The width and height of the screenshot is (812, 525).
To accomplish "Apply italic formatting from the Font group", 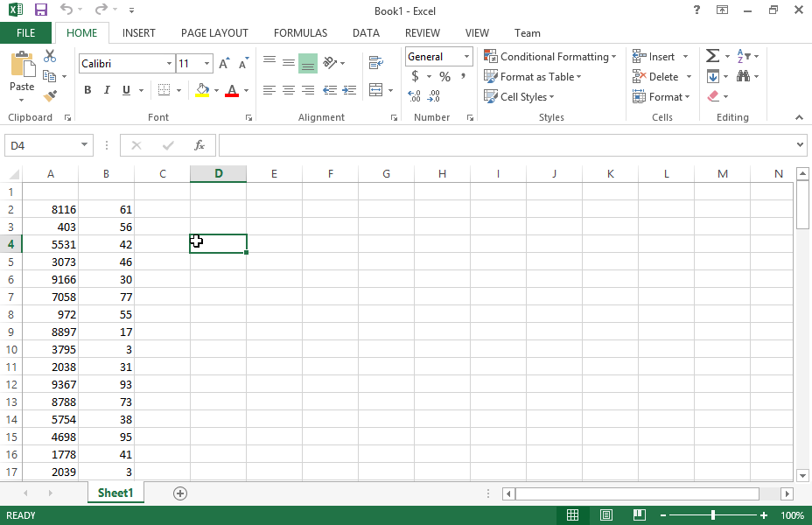I will [x=105, y=90].
